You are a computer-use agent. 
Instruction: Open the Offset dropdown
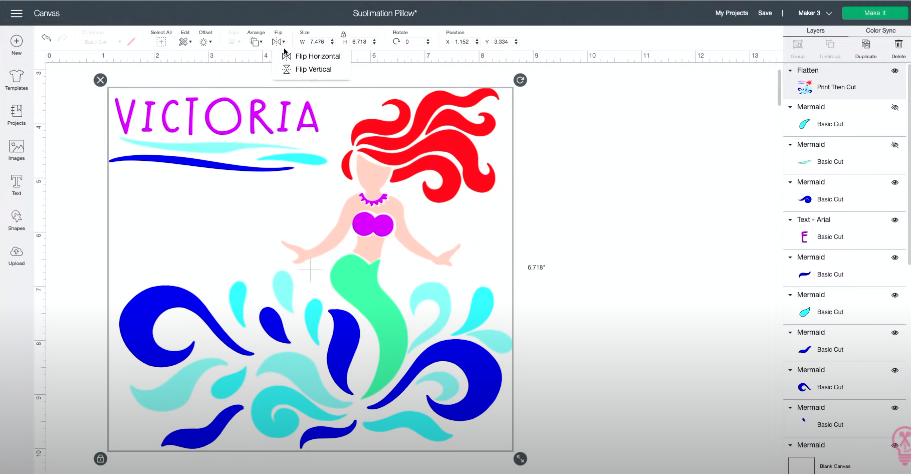click(x=206, y=42)
